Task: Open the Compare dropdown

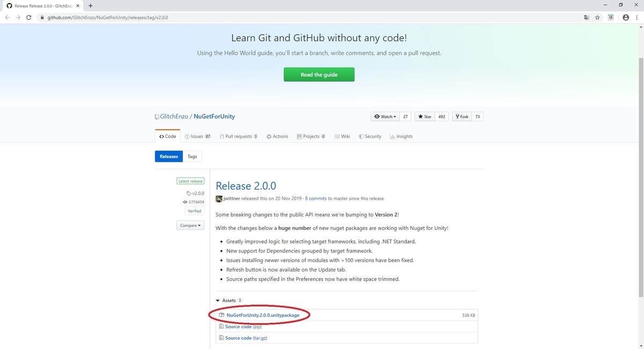Action: [x=190, y=226]
